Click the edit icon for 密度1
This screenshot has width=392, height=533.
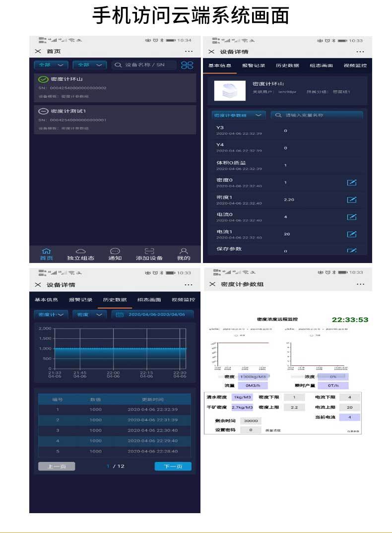pyautogui.click(x=351, y=200)
